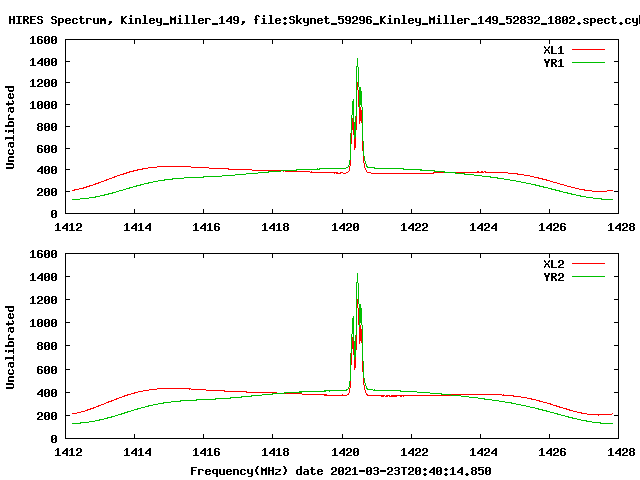
Task: Click the 200 tick label in the XL2/YR2 plot
Action: 47,416
